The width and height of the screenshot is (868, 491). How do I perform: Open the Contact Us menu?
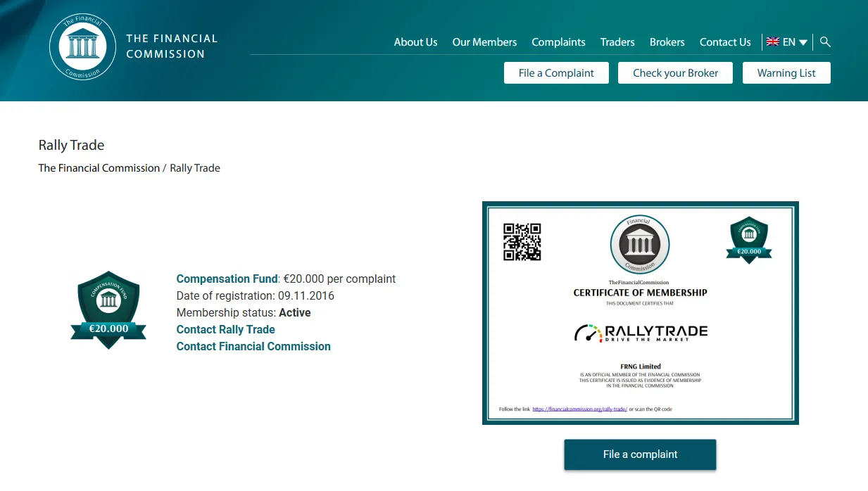(725, 42)
